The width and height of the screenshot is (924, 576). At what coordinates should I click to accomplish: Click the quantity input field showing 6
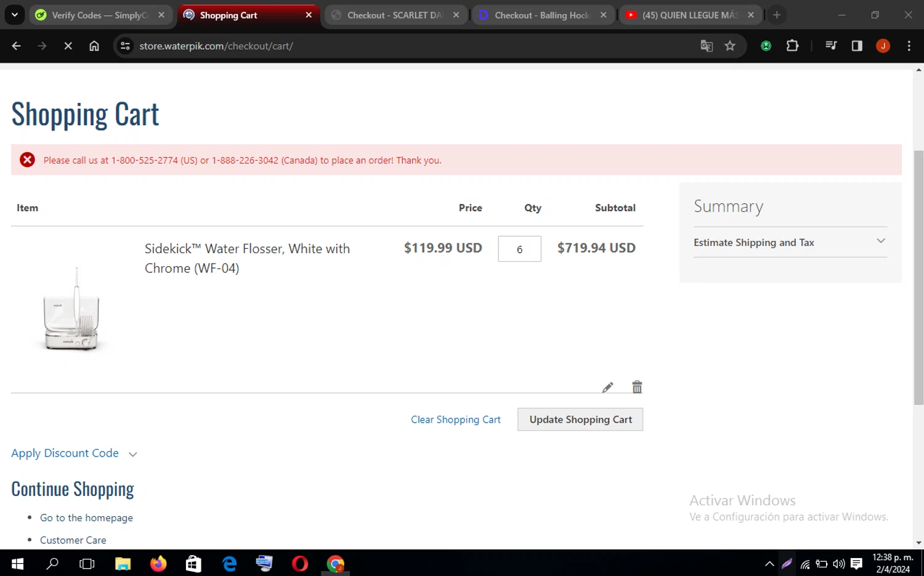coord(520,249)
